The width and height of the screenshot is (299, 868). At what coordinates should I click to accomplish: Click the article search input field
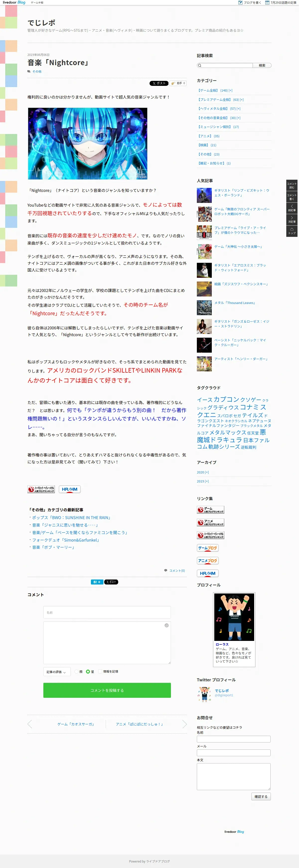[x=225, y=65]
